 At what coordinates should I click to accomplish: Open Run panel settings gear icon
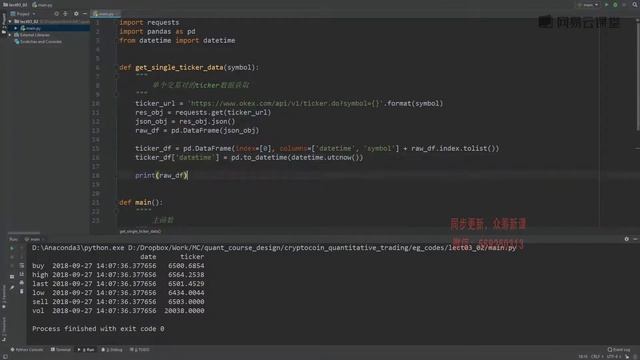tap(627, 239)
